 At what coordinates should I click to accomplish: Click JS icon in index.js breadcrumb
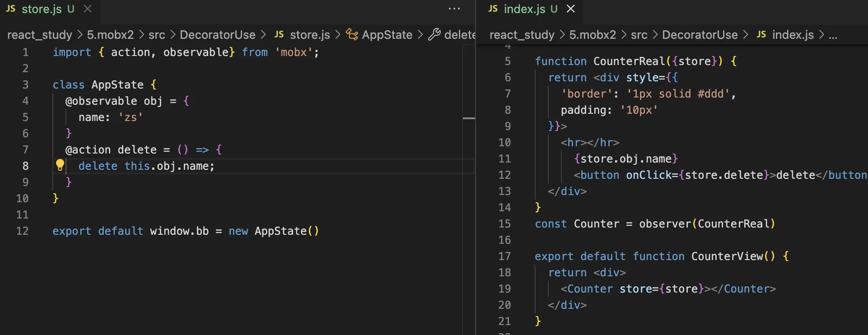click(x=761, y=34)
